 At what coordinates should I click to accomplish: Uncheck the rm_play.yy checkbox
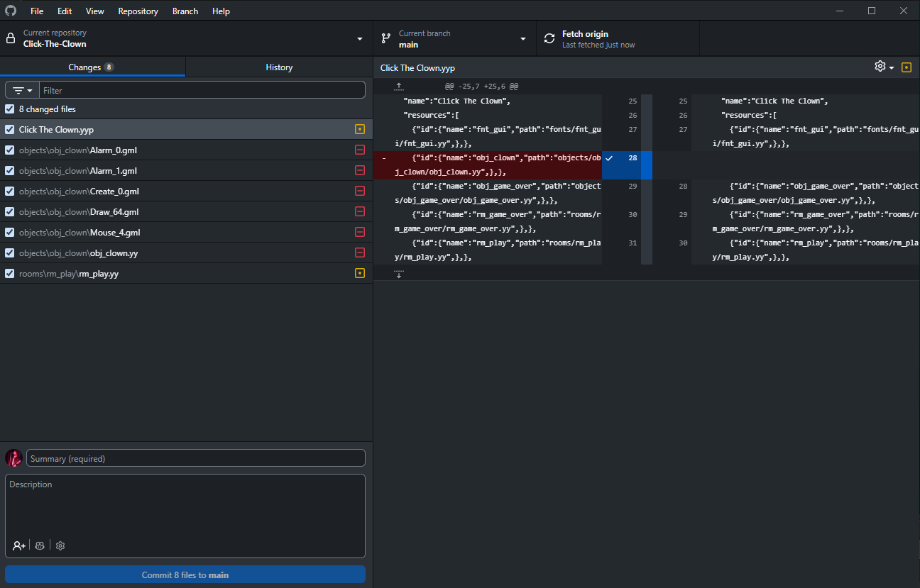click(x=9, y=274)
